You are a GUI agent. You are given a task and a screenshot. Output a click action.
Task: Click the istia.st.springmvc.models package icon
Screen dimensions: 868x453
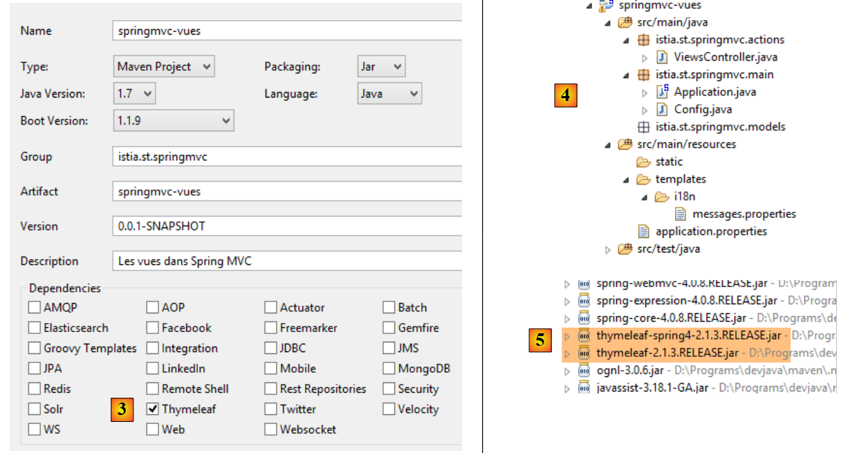pyautogui.click(x=643, y=127)
